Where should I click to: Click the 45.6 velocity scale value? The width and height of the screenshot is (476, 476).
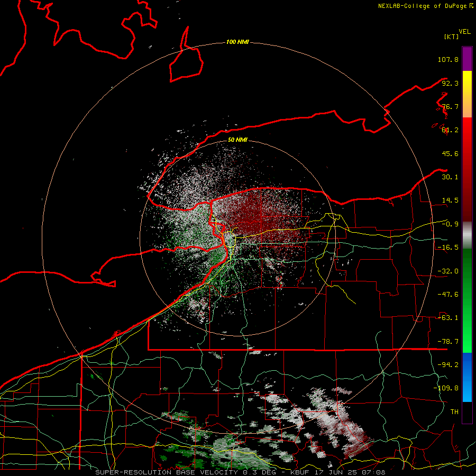450,153
